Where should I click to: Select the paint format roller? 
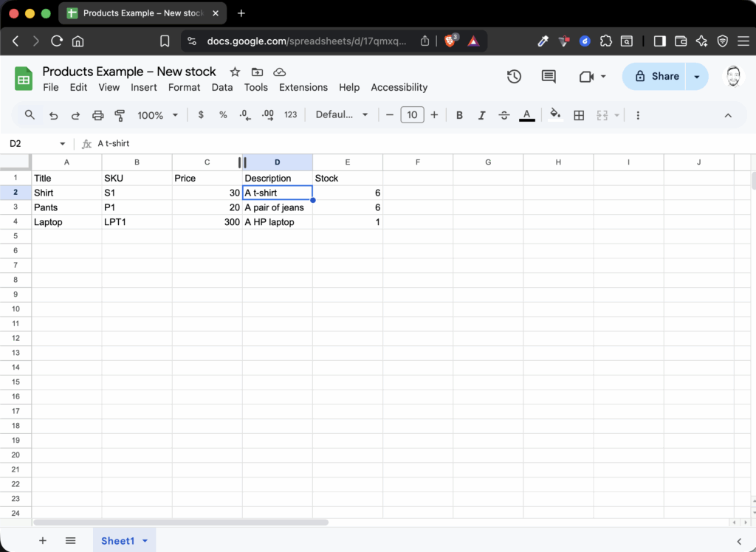point(120,115)
